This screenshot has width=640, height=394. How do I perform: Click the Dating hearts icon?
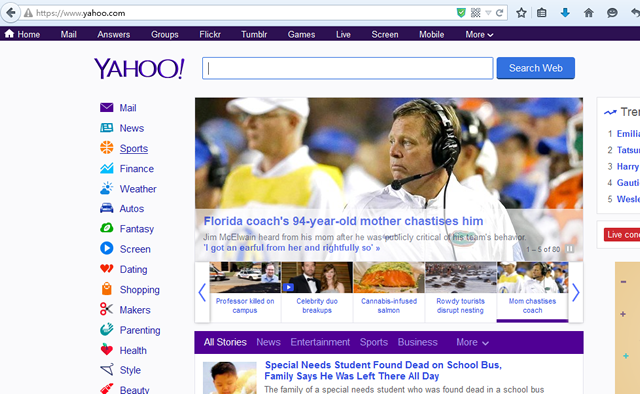pos(107,269)
